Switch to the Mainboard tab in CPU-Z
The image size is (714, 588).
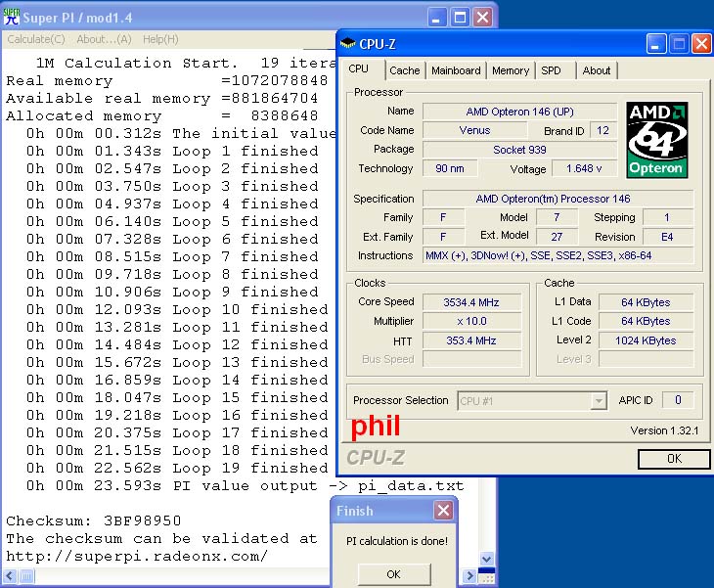click(x=456, y=70)
